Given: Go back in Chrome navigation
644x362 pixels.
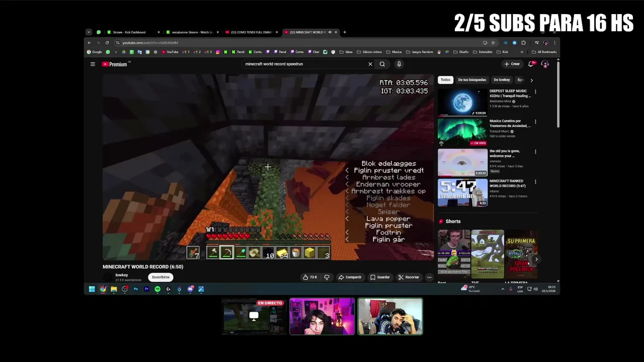Looking at the screenshot, I should point(89,43).
